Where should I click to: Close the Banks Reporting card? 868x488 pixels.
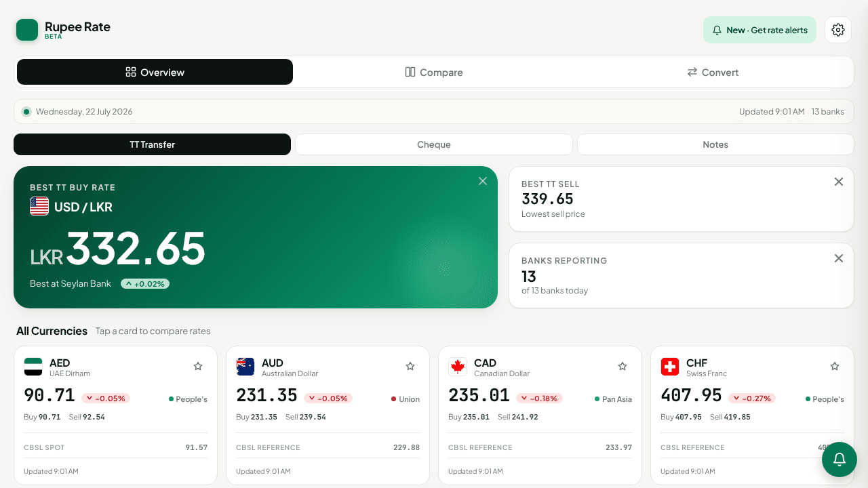pyautogui.click(x=839, y=258)
